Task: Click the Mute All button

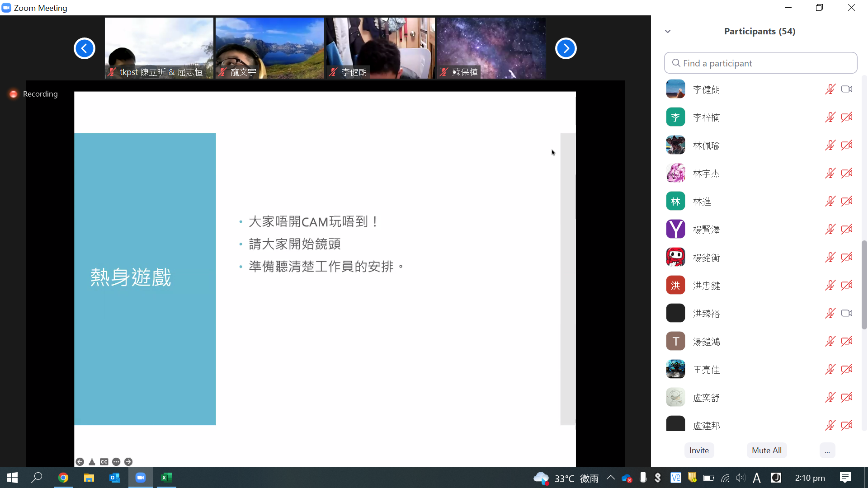Action: 766,450
